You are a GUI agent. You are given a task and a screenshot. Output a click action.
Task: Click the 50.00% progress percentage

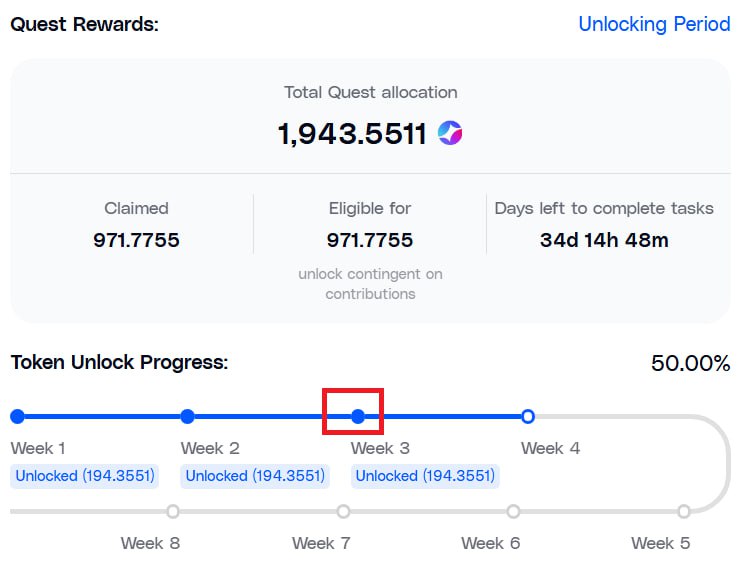pos(690,363)
